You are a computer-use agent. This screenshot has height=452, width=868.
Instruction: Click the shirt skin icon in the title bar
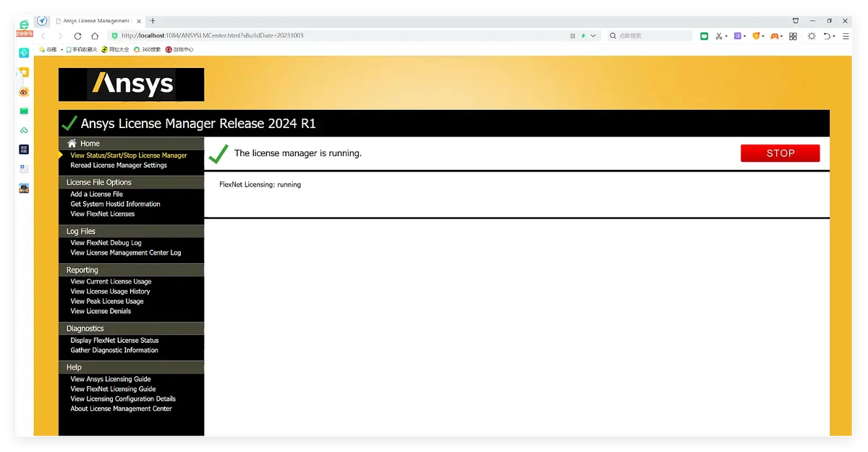tap(796, 21)
